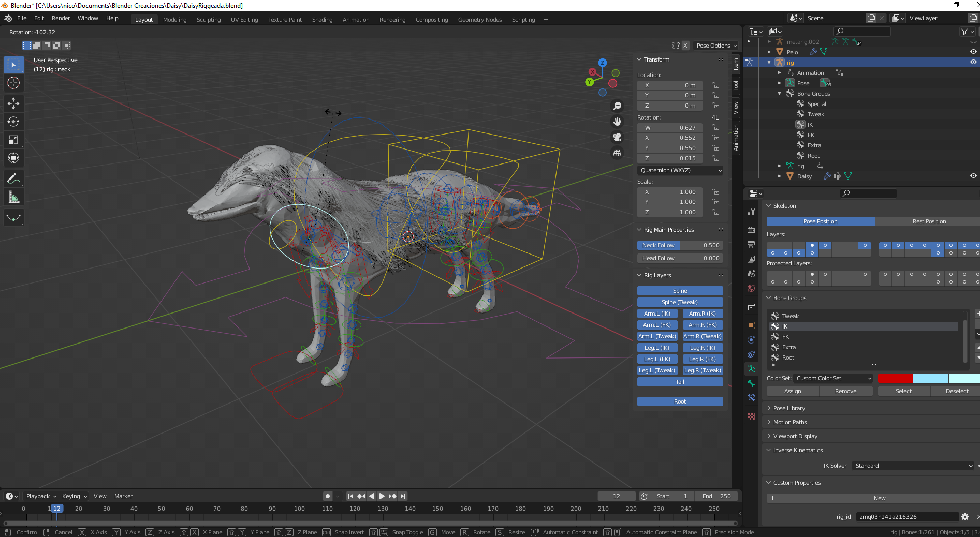
Task: Switch to the Sculpting workspace tab
Action: pos(209,20)
